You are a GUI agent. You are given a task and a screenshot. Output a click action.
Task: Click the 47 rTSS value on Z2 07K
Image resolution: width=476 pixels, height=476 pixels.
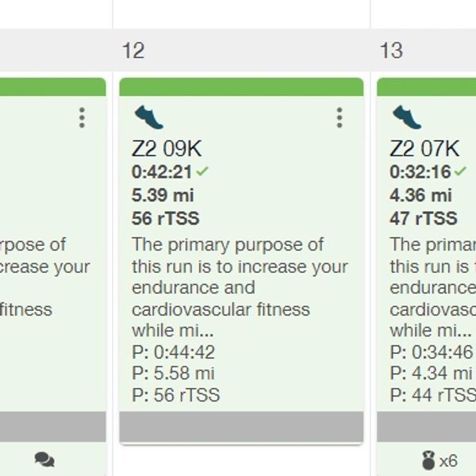click(423, 218)
